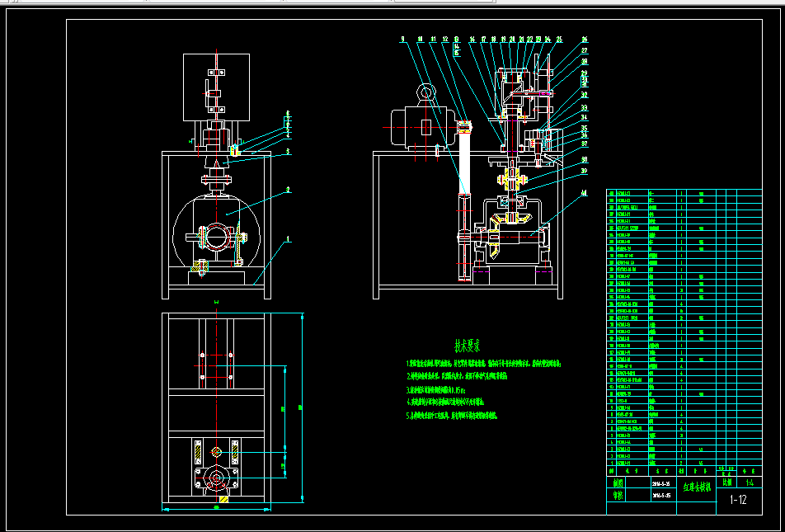The width and height of the screenshot is (785, 532).
Task: Select the electric motor in the side view
Action: click(425, 127)
